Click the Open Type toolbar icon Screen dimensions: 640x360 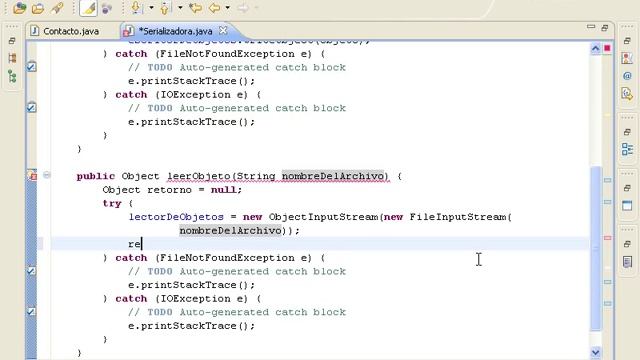pos(19,8)
